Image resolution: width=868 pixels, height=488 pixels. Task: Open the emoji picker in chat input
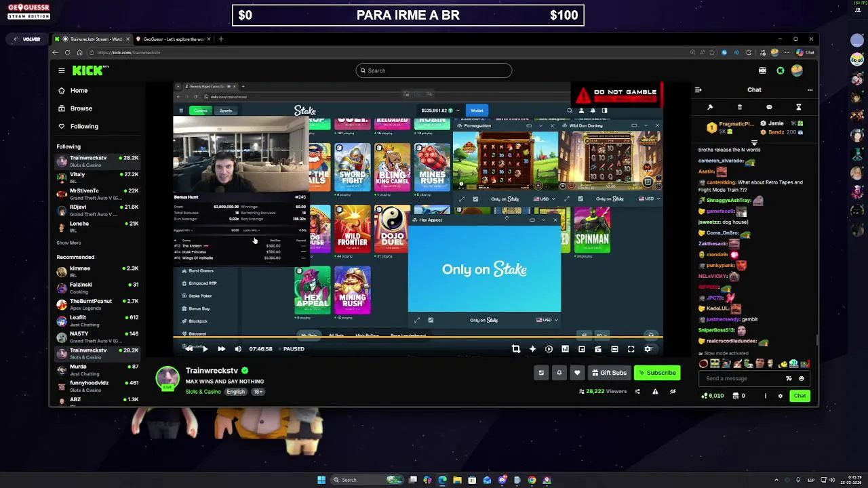click(x=802, y=378)
